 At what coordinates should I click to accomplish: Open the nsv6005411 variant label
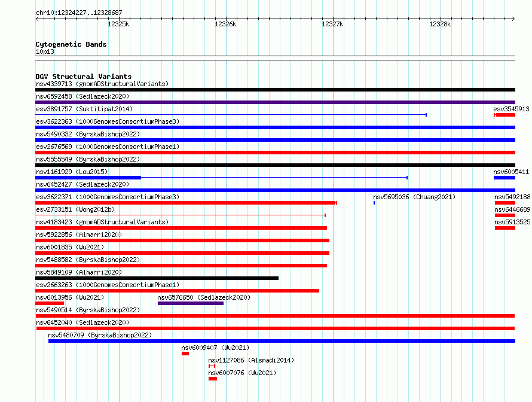(x=511, y=172)
